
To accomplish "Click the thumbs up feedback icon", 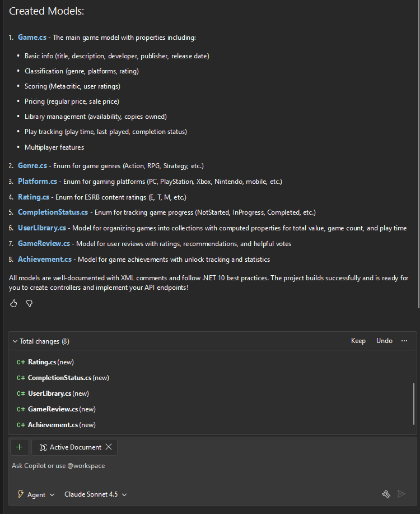I will pos(14,303).
